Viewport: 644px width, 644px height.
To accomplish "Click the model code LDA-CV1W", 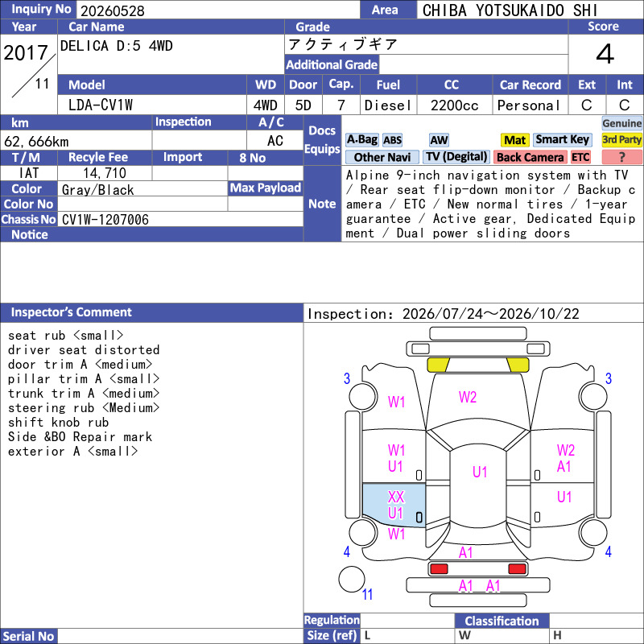I will [x=100, y=105].
